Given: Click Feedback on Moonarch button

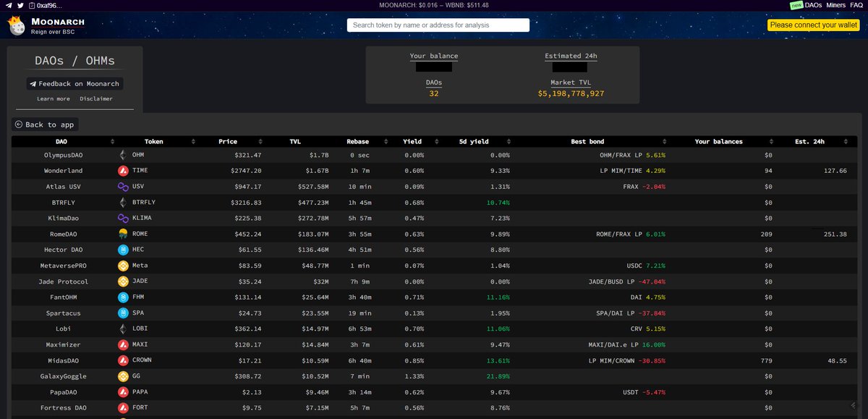Looking at the screenshot, I should pyautogui.click(x=75, y=84).
